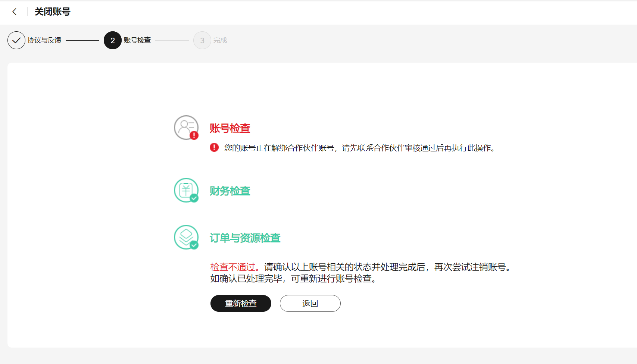Click the red 账号检查 heading
The image size is (637, 364).
point(230,128)
